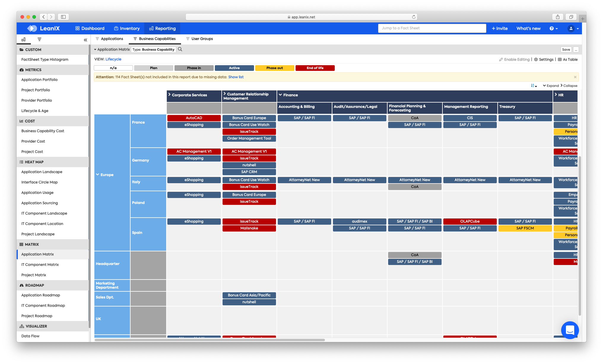Viewport: 603px width, 364px height.
Task: Dismiss the attention warning banner
Action: (x=575, y=77)
